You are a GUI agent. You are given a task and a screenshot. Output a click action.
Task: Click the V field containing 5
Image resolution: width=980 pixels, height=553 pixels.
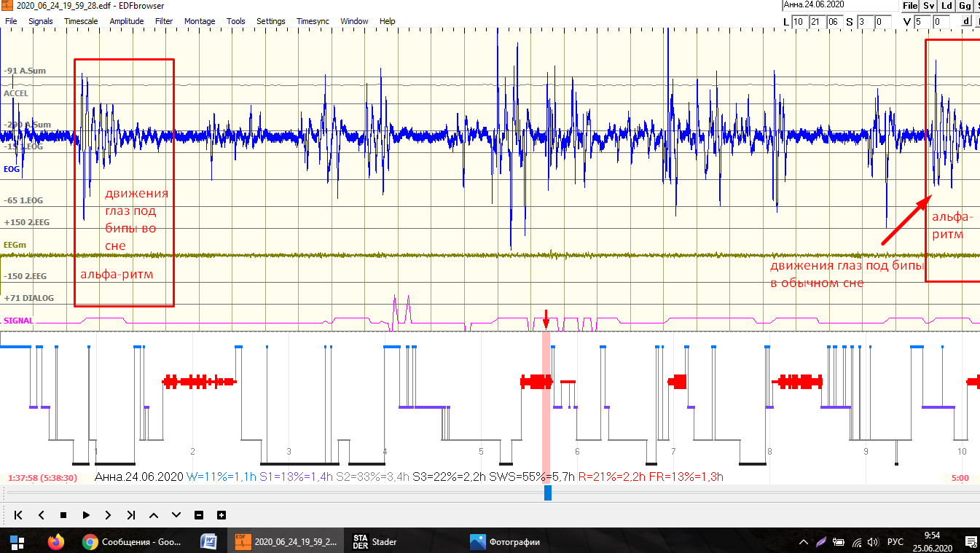point(922,22)
